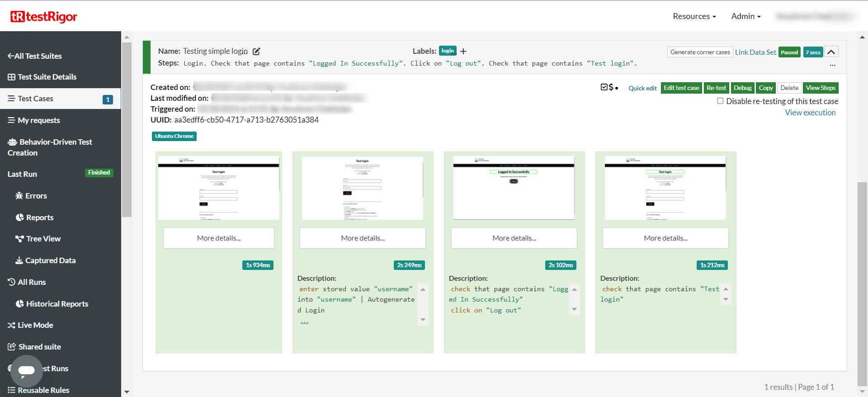The height and width of the screenshot is (397, 868).
Task: Open the Logged In Successfully screenshot thumbnail
Action: pyautogui.click(x=514, y=188)
